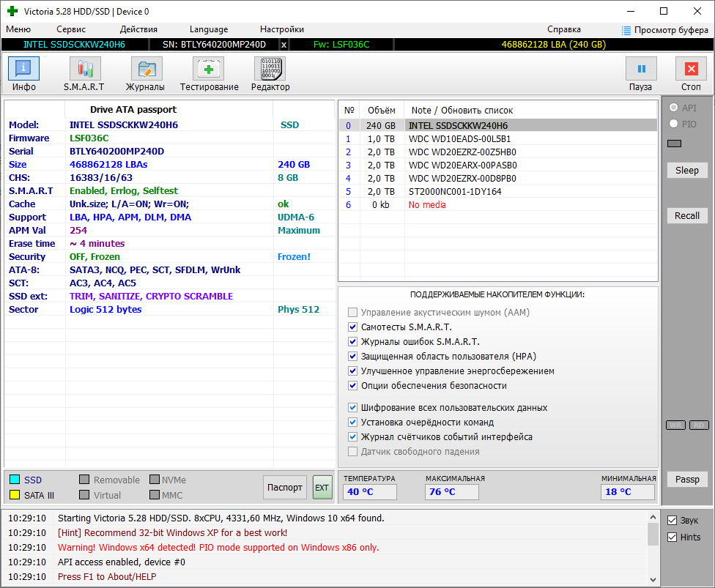Click the Sleep button
Screen dimensions: 715x588
(x=686, y=171)
